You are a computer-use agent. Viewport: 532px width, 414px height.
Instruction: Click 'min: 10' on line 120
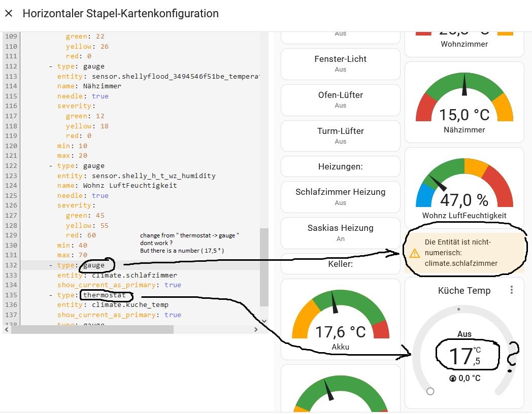pos(72,146)
